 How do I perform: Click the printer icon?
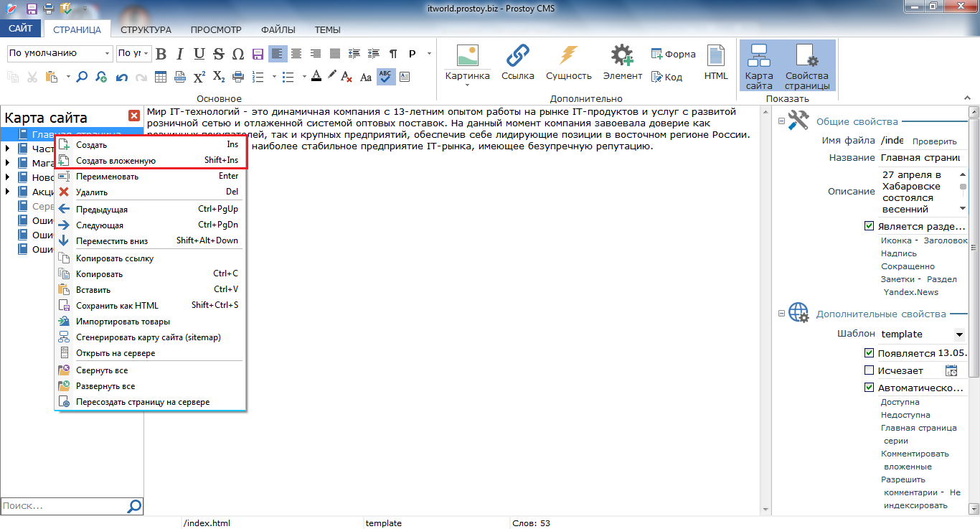click(x=238, y=77)
